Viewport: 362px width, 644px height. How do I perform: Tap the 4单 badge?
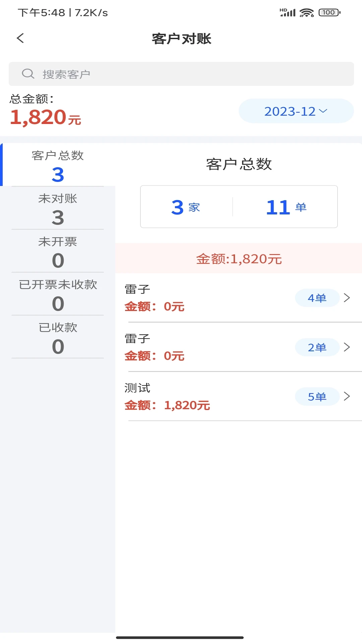click(x=317, y=298)
